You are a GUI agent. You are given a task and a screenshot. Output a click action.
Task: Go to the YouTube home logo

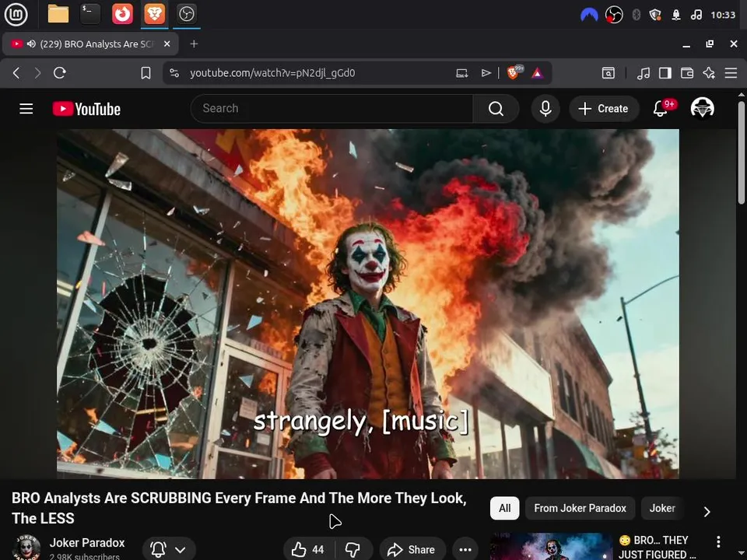[86, 109]
